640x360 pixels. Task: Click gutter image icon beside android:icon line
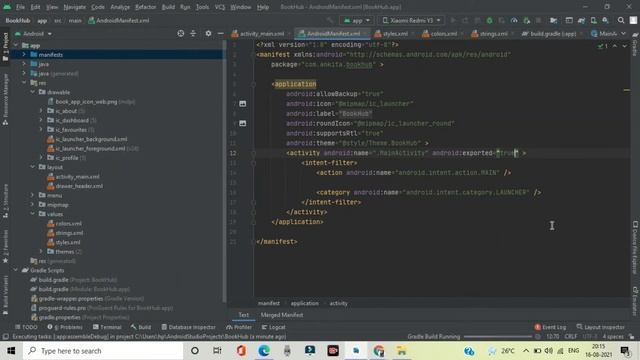pos(242,104)
